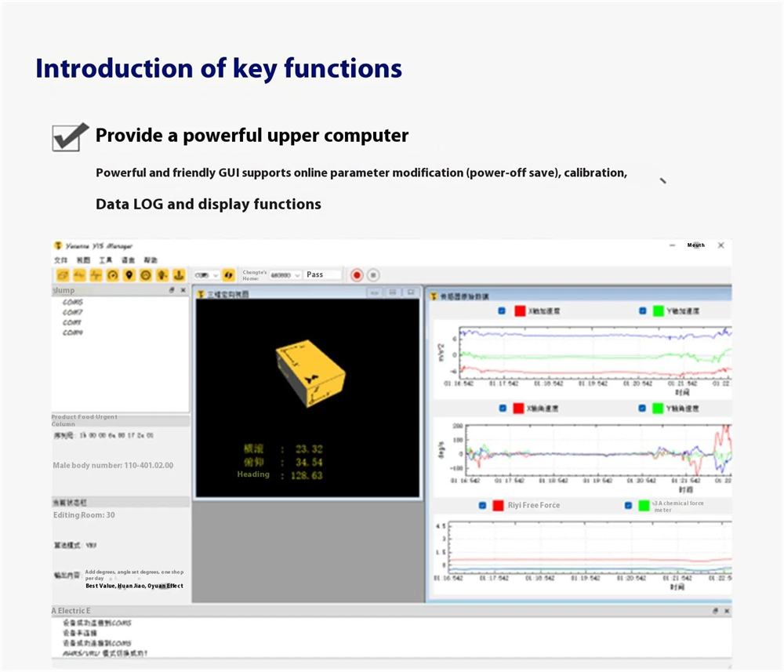Click the map location pin icon
784x672 pixels.
coord(129,275)
